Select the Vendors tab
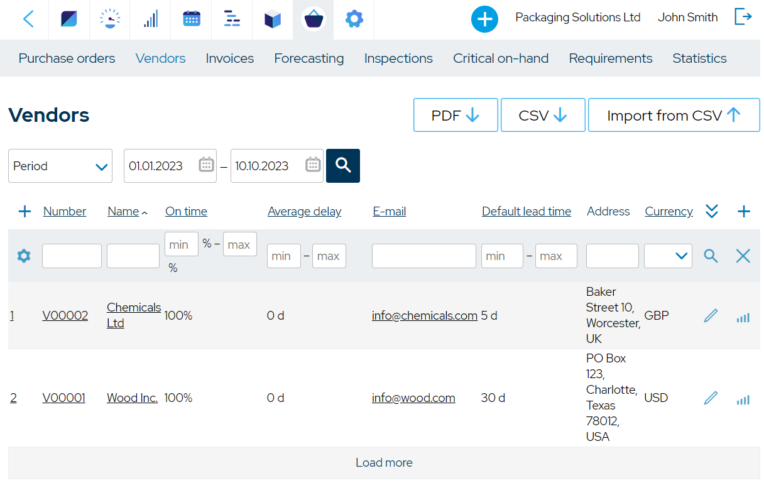Image resolution: width=764 pixels, height=483 pixels. [x=160, y=58]
